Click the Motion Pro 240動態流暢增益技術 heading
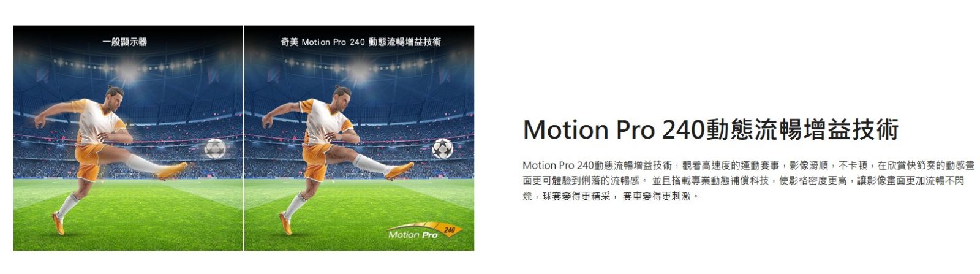This screenshot has width=980, height=274. tap(710, 129)
